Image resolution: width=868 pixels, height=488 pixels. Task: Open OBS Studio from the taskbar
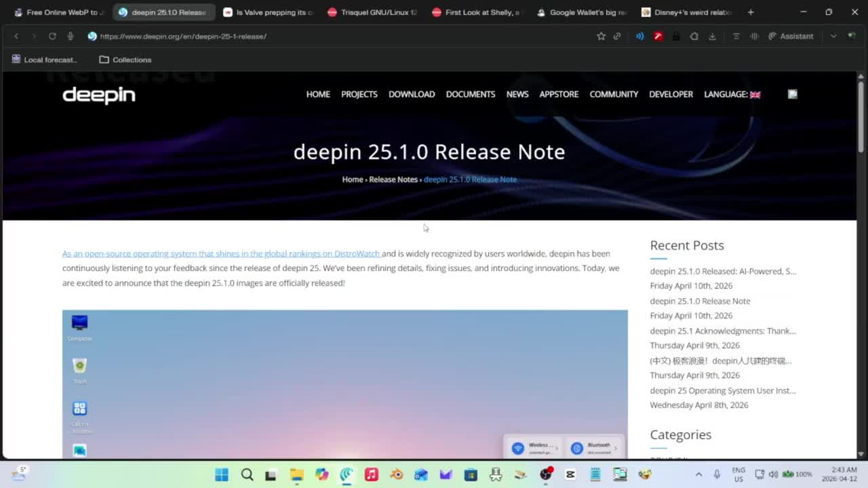(546, 474)
